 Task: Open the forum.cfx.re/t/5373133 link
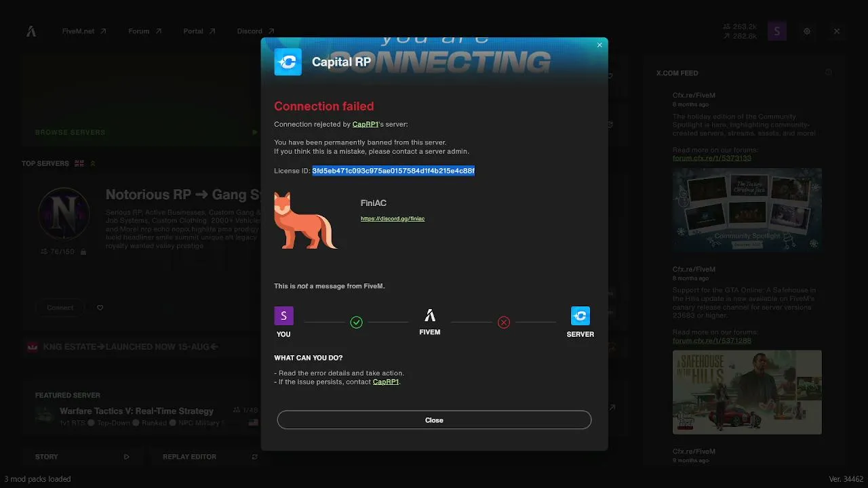tap(712, 159)
